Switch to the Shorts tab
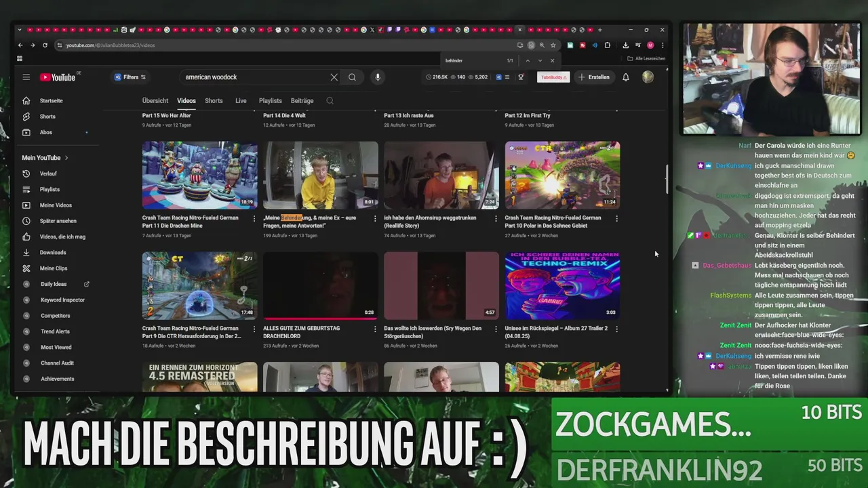The image size is (868, 488). (214, 101)
